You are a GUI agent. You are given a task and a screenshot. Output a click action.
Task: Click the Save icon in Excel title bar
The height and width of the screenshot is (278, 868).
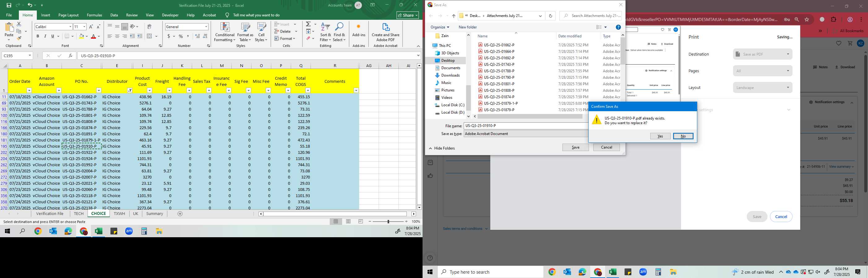pyautogui.click(x=9, y=5)
